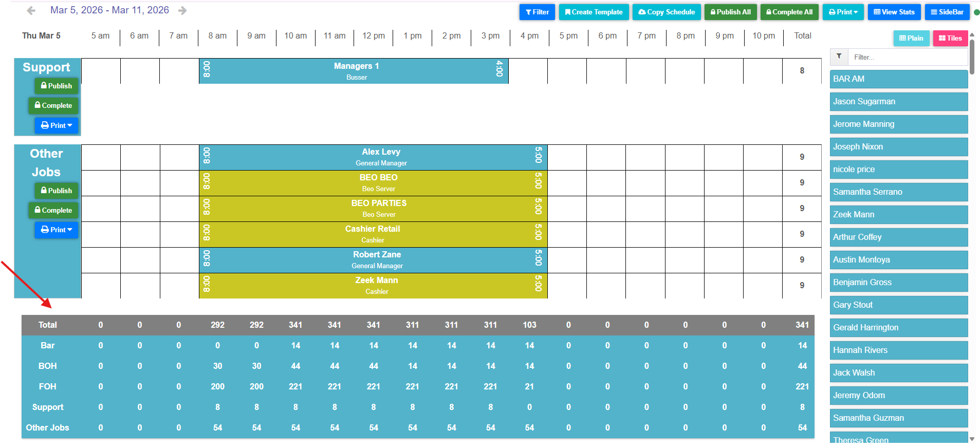This screenshot has width=980, height=448.
Task: Click the funnel icon beside the Filter box
Action: click(x=839, y=57)
